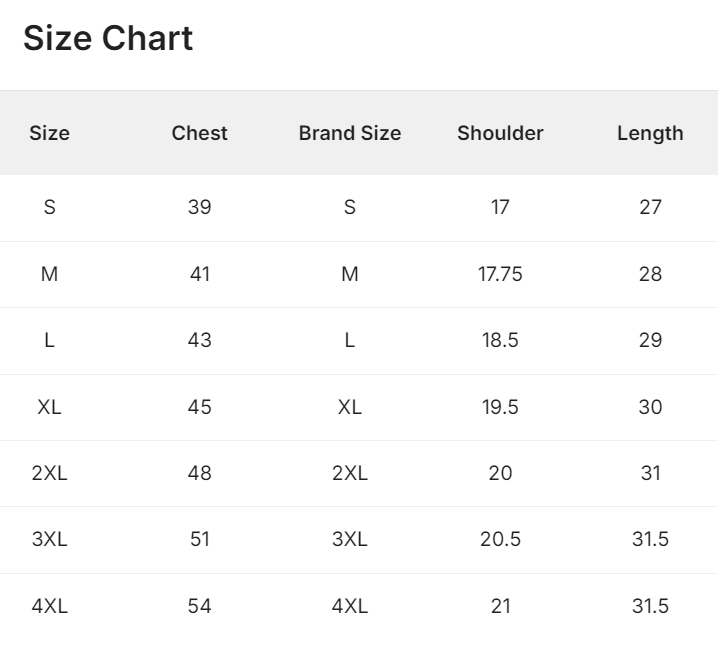The height and width of the screenshot is (645, 718).
Task: Click the L brand size cell
Action: pyautogui.click(x=350, y=340)
